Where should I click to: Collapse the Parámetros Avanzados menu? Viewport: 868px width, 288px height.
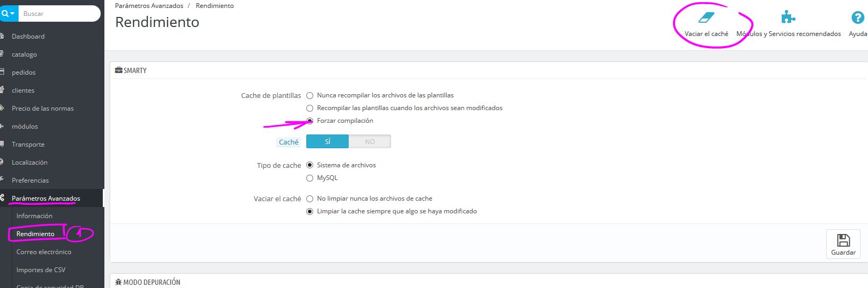[x=46, y=199]
